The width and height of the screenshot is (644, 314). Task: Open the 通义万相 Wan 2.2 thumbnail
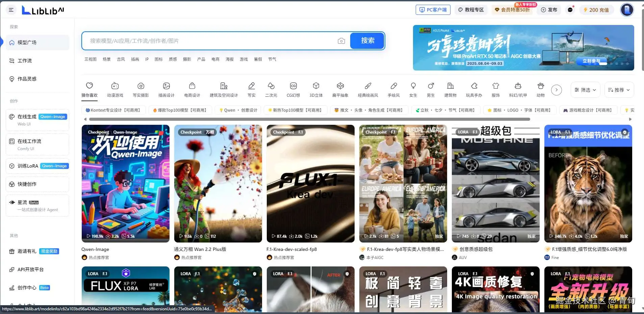[218, 183]
